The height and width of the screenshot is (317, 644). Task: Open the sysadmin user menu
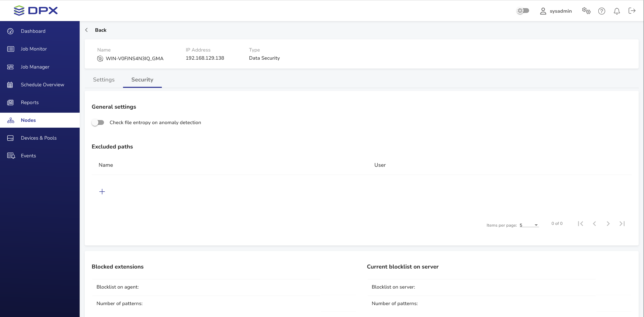tap(556, 11)
